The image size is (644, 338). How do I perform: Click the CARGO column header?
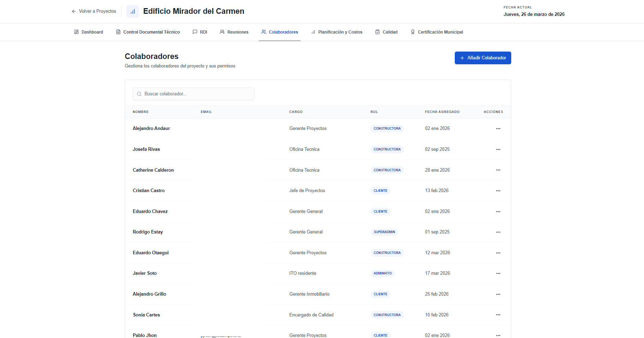296,112
